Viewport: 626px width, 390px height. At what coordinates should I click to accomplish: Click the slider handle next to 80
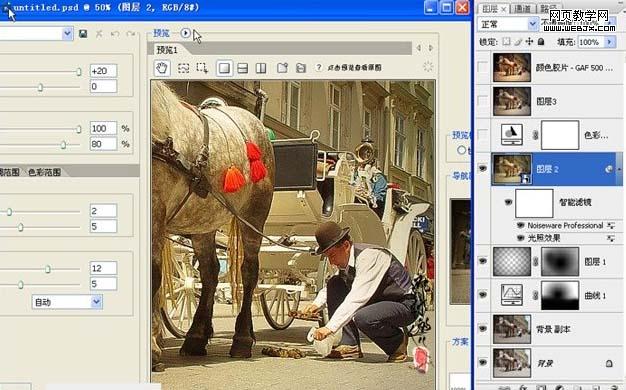point(63,145)
